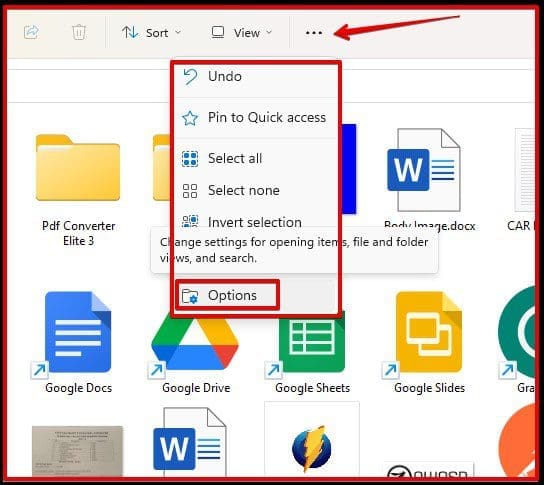This screenshot has height=485, width=544.
Task: Click the Google Docs file name label
Action: pos(78,388)
